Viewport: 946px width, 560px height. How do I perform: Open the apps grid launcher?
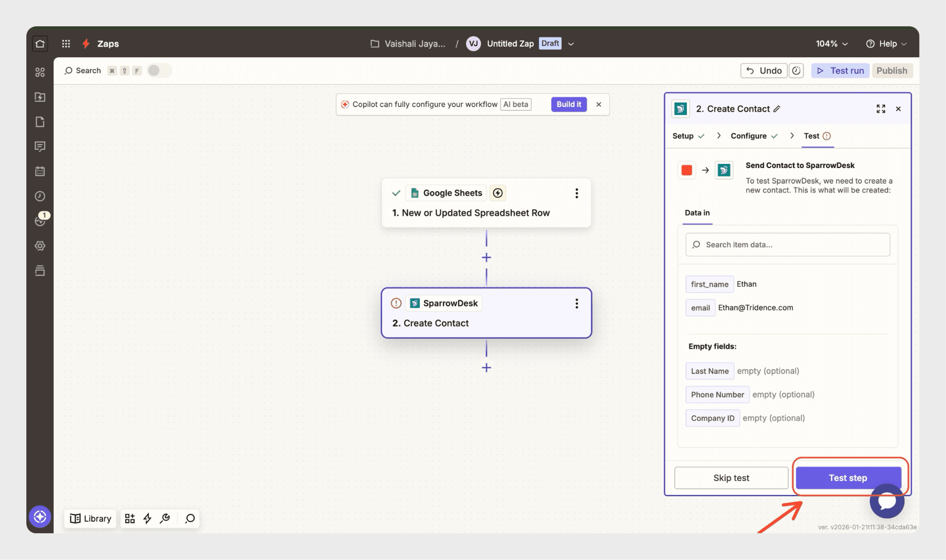pos(66,44)
